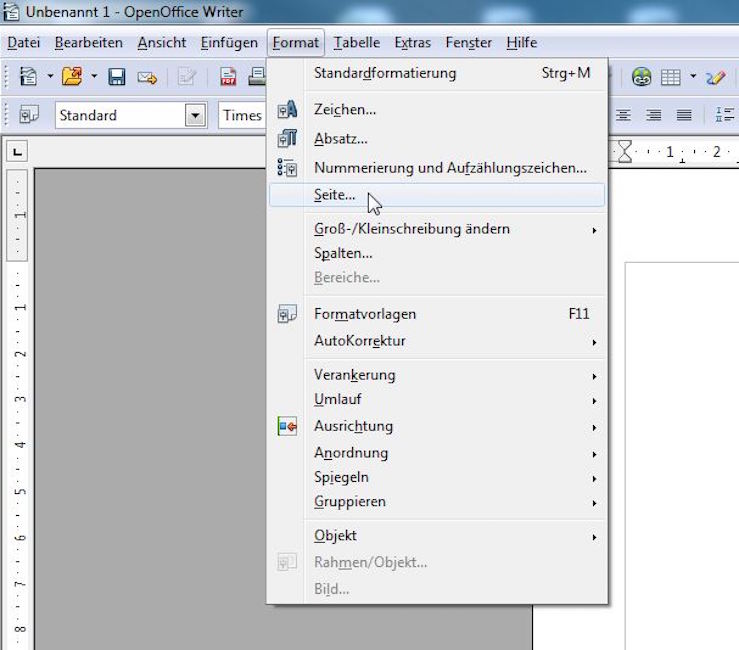This screenshot has width=739, height=650.
Task: Close the Format menu
Action: pyautogui.click(x=296, y=43)
